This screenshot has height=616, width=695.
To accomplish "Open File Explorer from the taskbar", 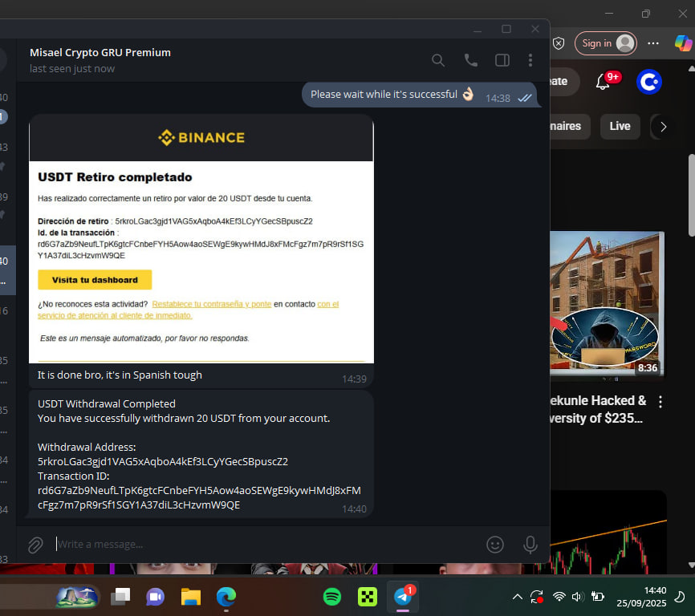I will 191,597.
